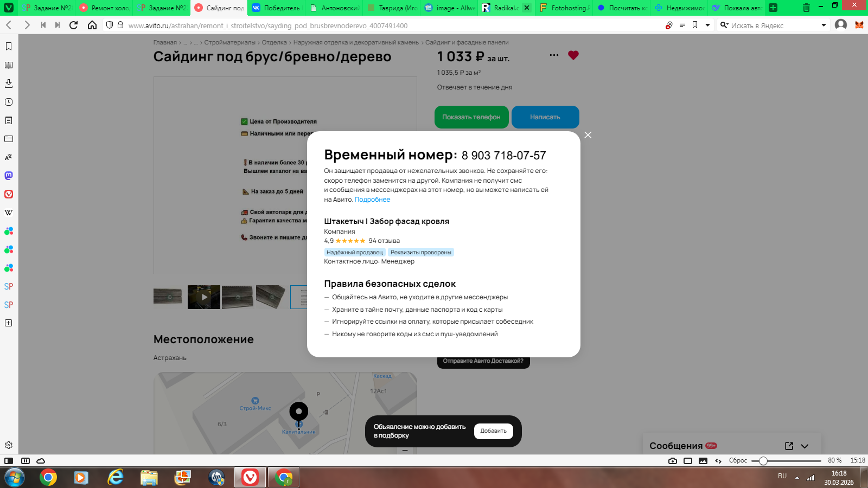Choose a search engine in search field

[724, 25]
